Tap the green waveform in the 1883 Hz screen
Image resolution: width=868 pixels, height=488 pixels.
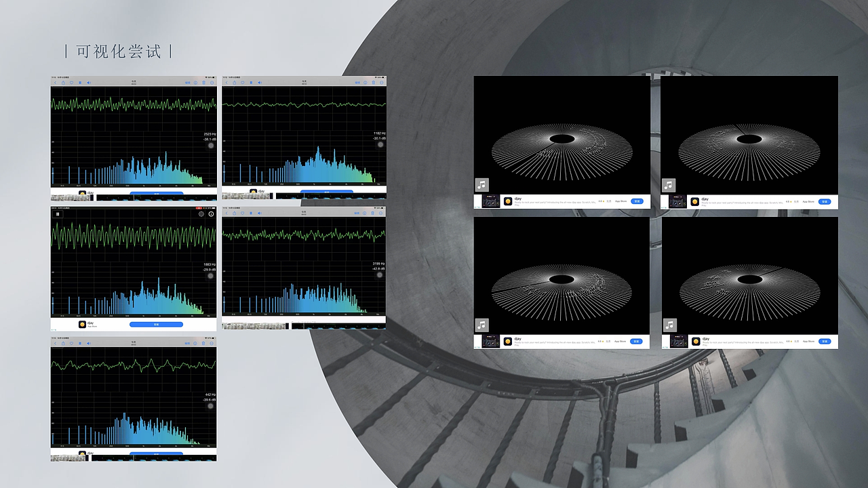[134, 237]
